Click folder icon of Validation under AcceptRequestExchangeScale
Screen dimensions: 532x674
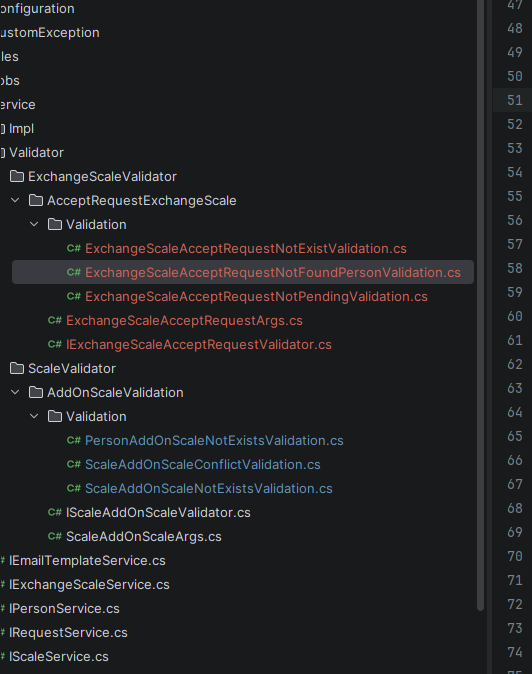pos(55,224)
